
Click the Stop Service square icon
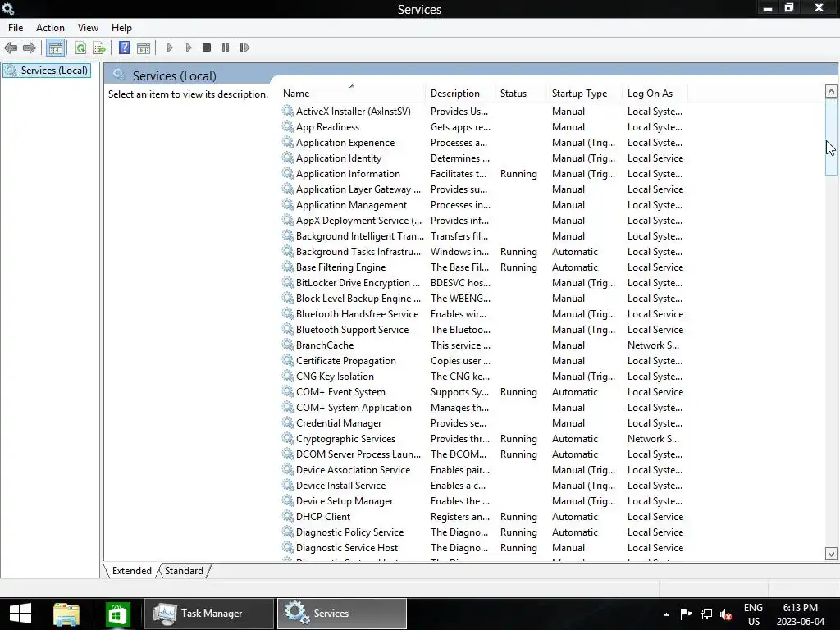[207, 48]
